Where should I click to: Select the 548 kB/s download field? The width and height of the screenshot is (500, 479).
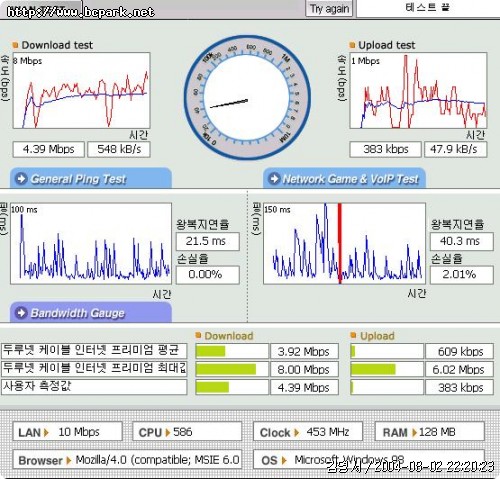pyautogui.click(x=119, y=149)
